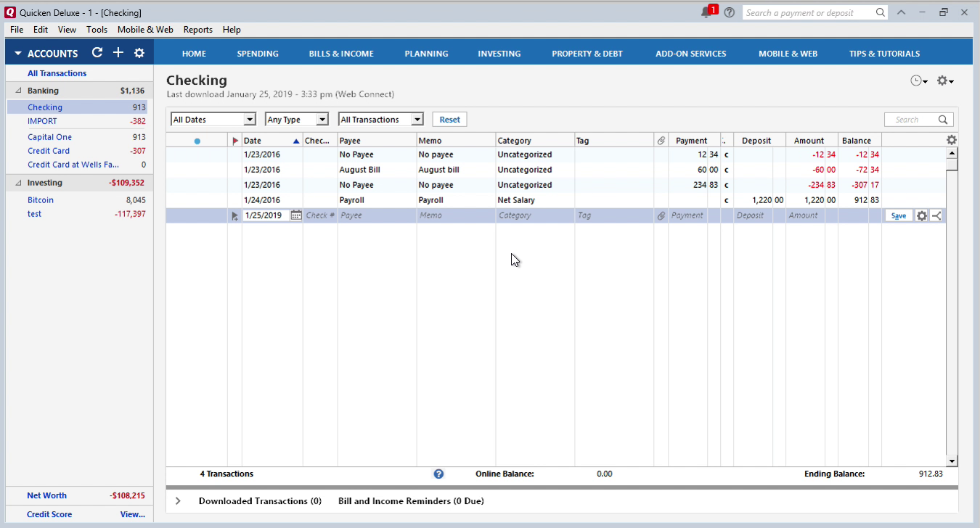Select the IMPORT account
Image resolution: width=980 pixels, height=528 pixels.
coord(42,121)
